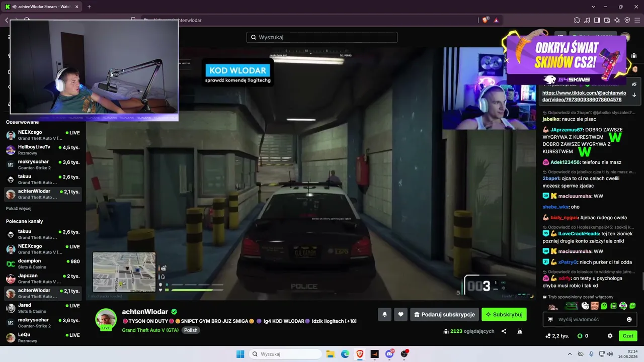Click the G4Skins CS2 advertisement banner
This screenshot has height=362, width=644.
tap(566, 59)
